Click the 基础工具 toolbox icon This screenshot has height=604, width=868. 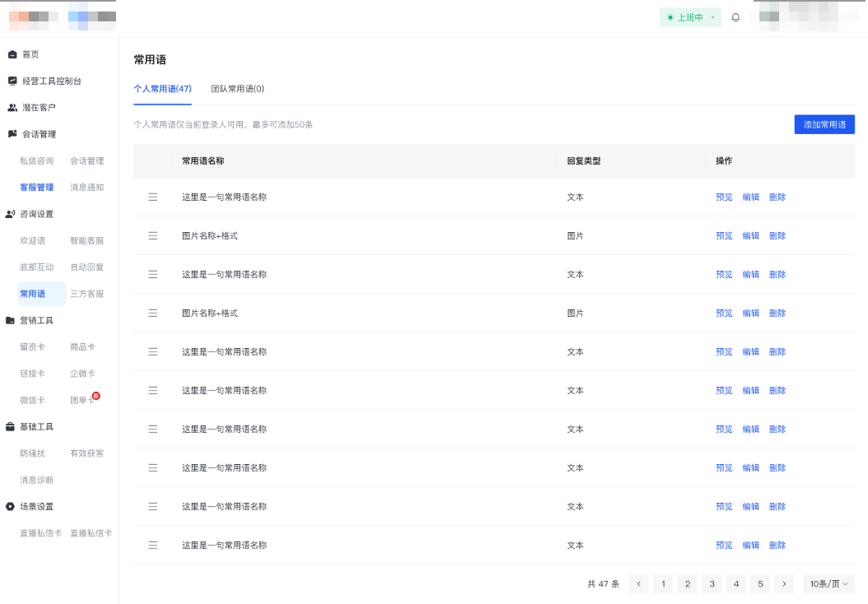[11, 427]
